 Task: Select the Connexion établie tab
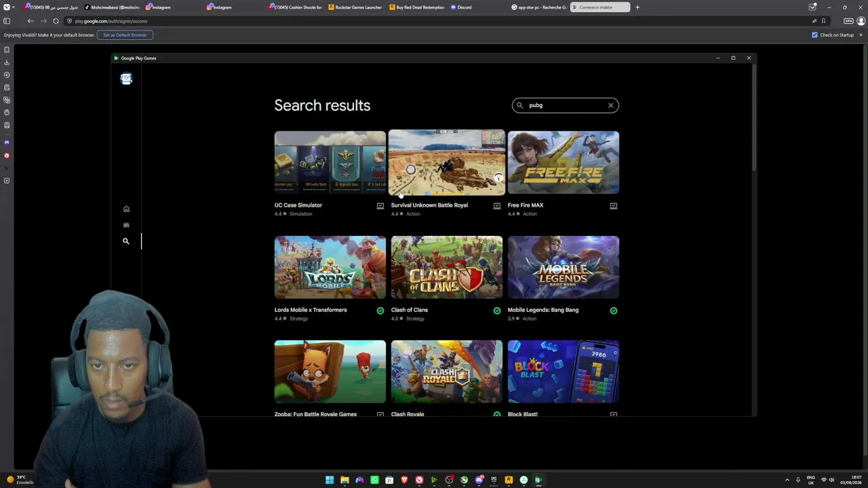coord(599,7)
